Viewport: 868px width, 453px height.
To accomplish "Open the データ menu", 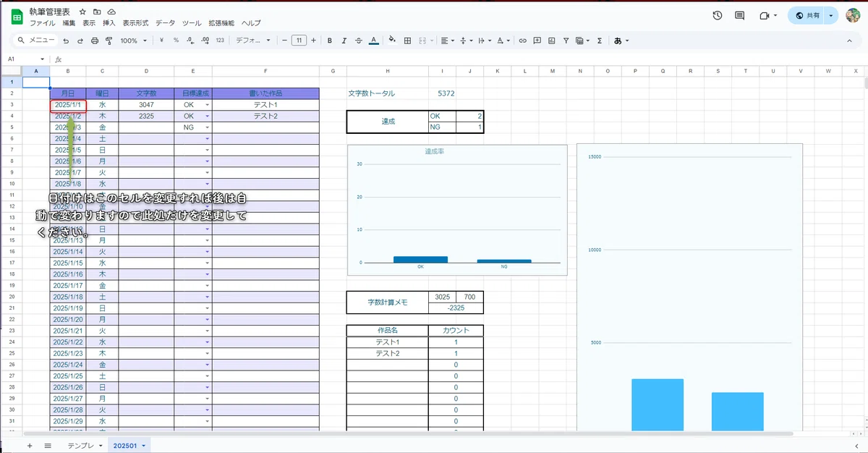I will click(165, 23).
